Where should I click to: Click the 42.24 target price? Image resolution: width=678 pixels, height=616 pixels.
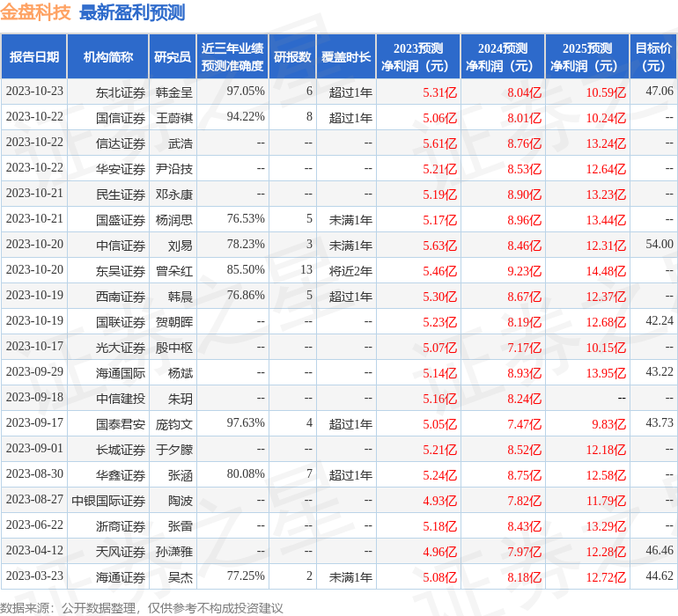(x=660, y=320)
